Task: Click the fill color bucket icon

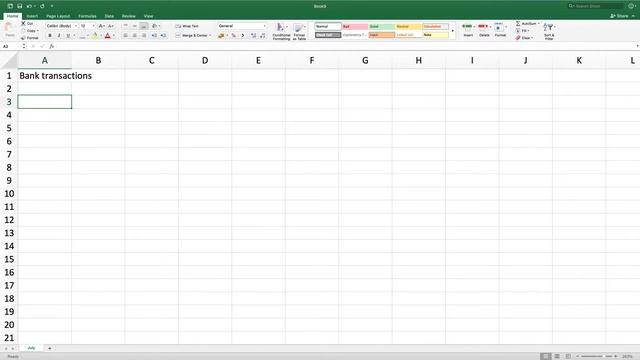Action: pos(95,36)
